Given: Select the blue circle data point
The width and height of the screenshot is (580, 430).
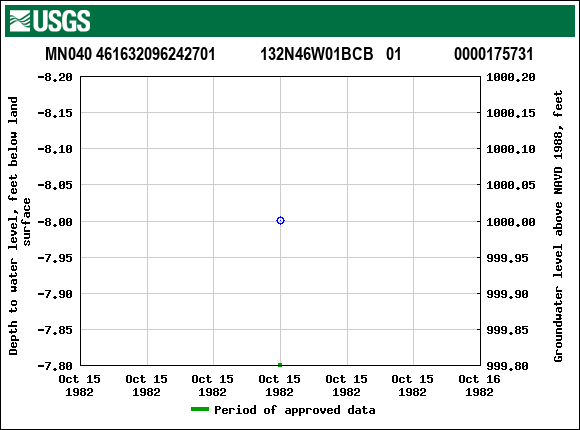Looking at the screenshot, I should pos(280,221).
